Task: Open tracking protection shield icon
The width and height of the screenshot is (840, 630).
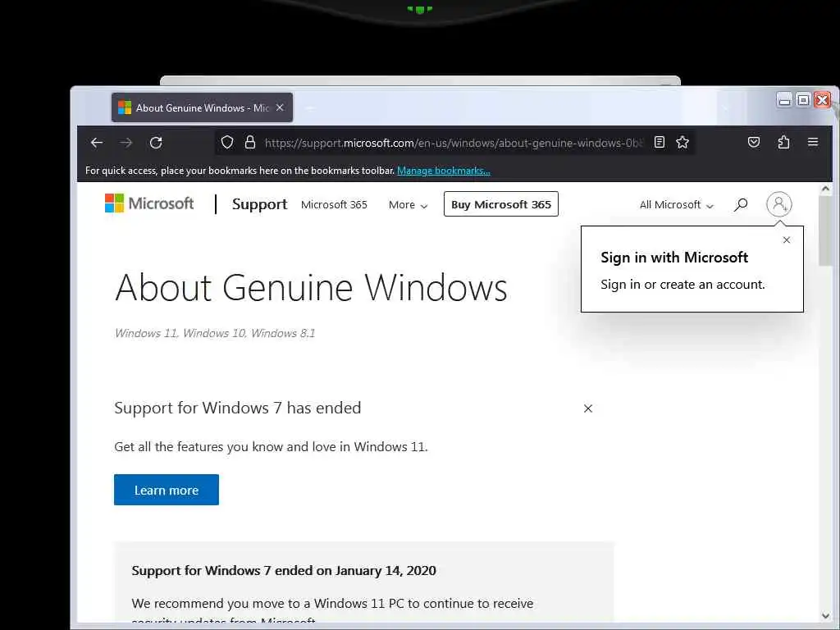Action: pos(227,143)
